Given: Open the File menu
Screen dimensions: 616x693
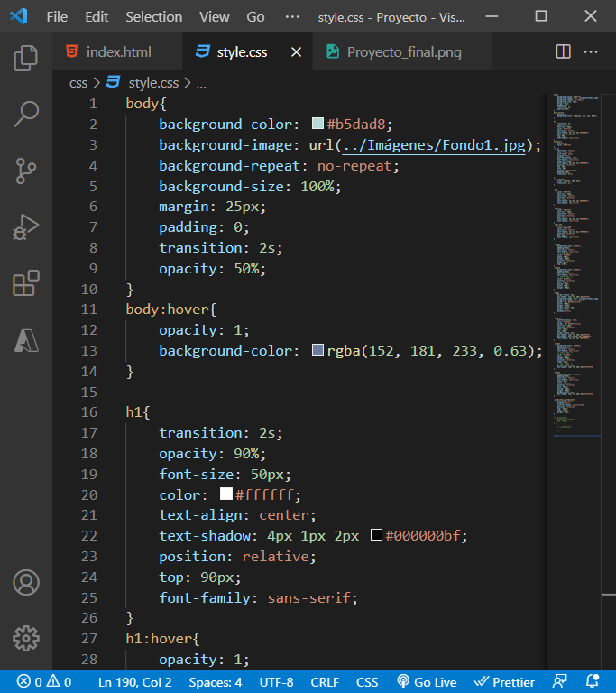Looking at the screenshot, I should [x=57, y=17].
